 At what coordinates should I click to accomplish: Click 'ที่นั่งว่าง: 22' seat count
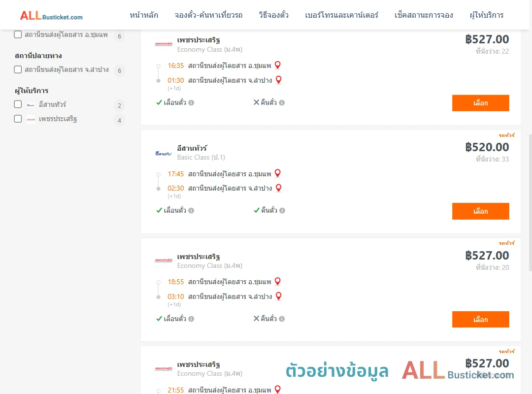point(492,51)
